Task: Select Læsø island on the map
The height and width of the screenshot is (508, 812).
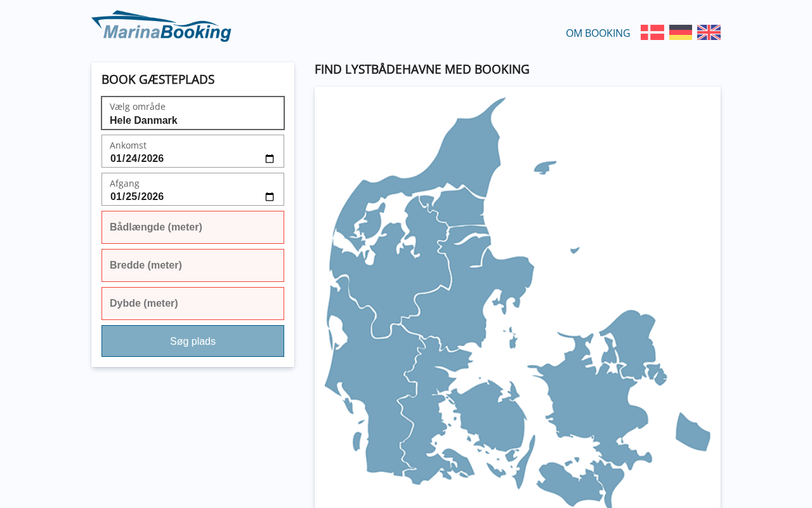Action: pyautogui.click(x=544, y=168)
